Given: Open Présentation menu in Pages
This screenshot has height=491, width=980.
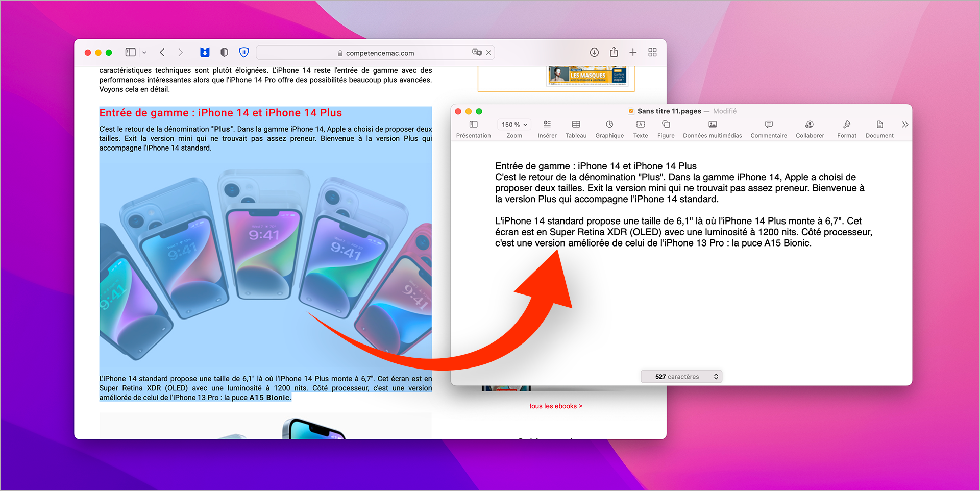Looking at the screenshot, I should click(473, 130).
